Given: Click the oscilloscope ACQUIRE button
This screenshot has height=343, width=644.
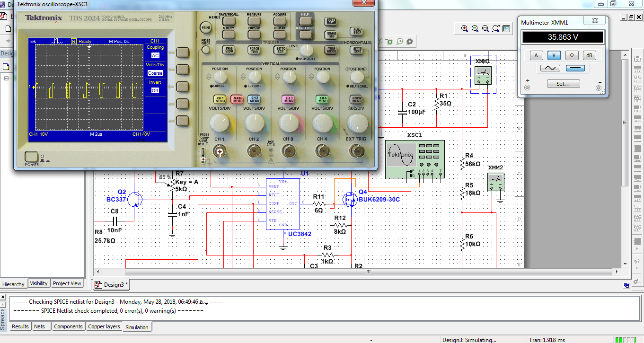Looking at the screenshot, I should pyautogui.click(x=280, y=21).
